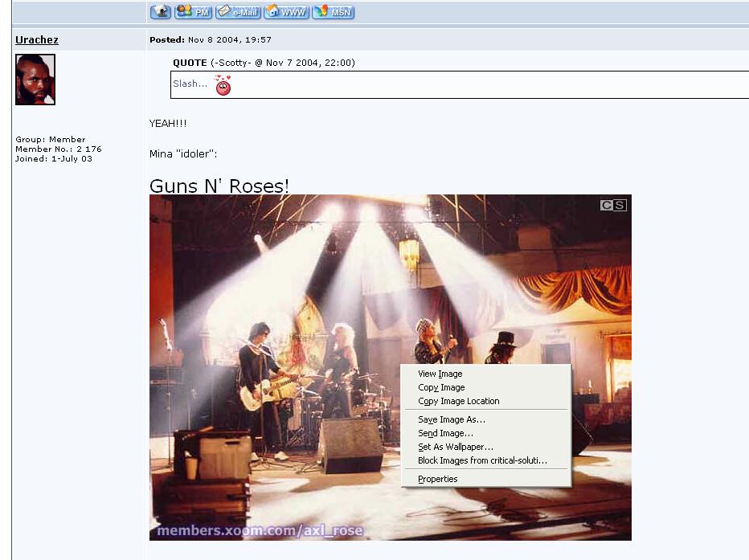Open Properties from the context menu
The image size is (749, 560).
[437, 479]
